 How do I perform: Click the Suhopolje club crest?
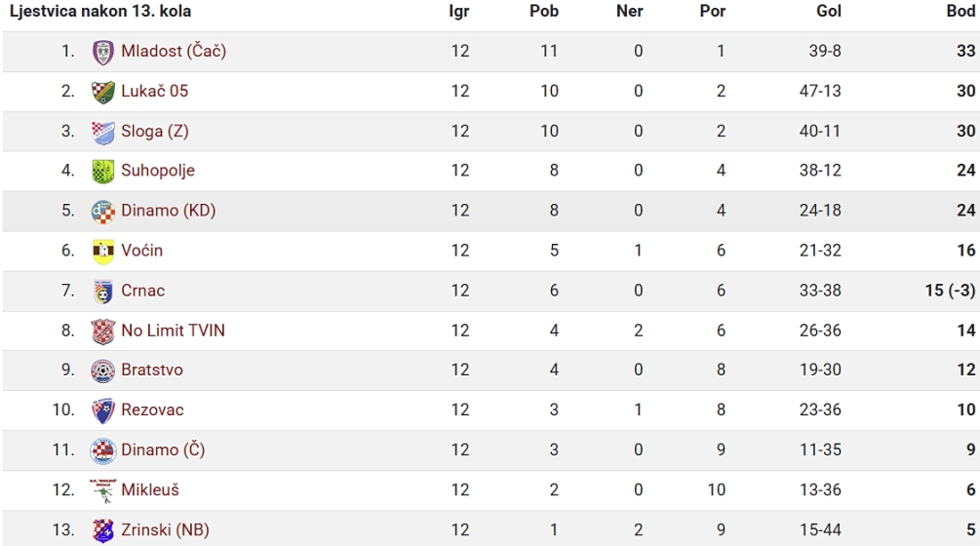pos(103,172)
